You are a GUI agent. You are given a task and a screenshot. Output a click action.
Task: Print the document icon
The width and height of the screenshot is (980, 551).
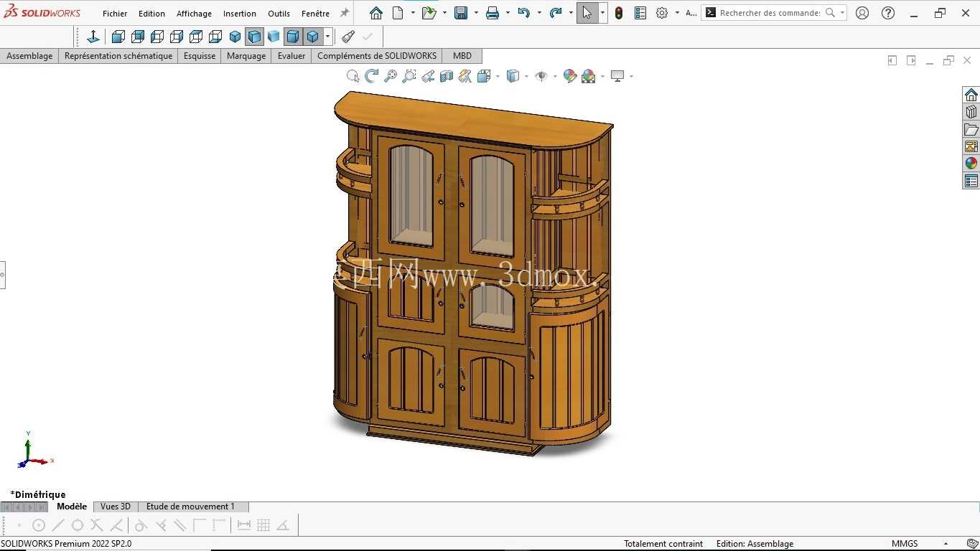pyautogui.click(x=493, y=13)
